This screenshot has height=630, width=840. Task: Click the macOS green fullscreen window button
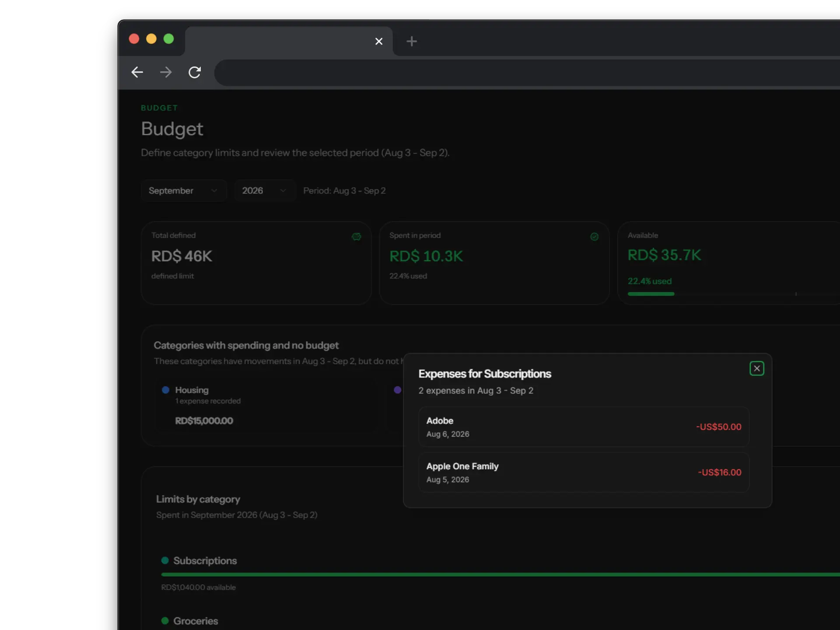tap(168, 39)
